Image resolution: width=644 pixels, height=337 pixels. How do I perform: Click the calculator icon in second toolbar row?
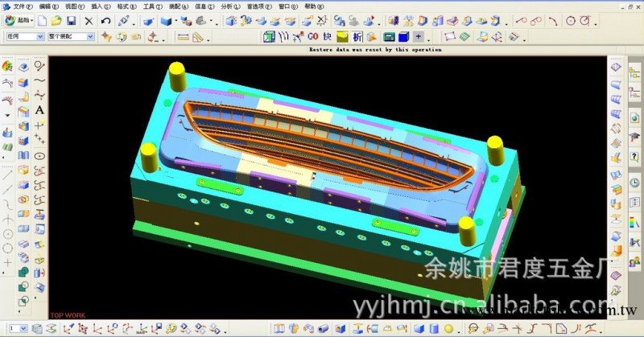389,37
